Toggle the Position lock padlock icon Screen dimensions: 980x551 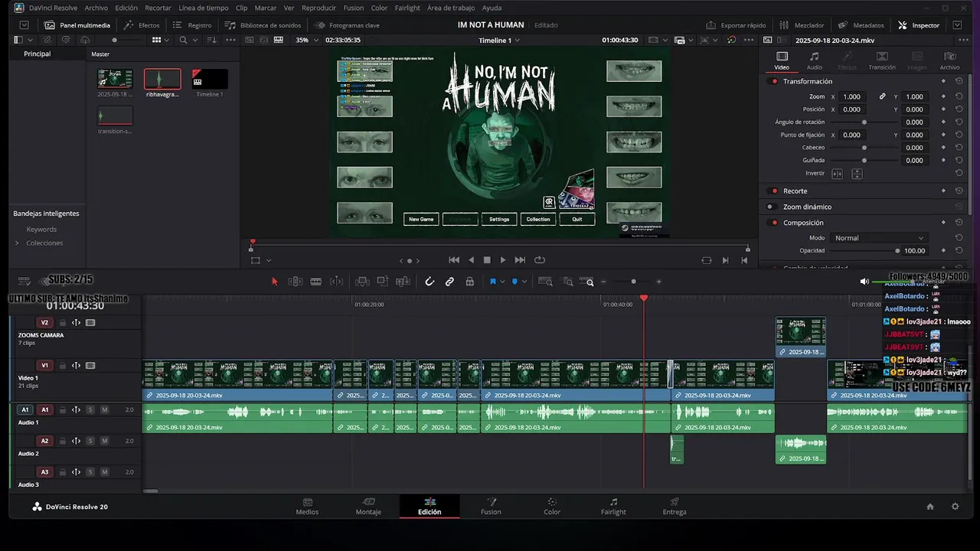470,282
